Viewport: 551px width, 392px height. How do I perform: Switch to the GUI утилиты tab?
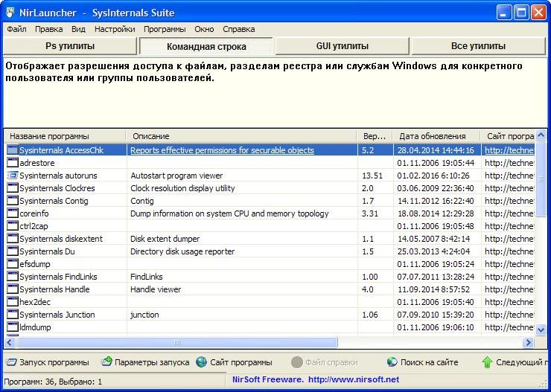(x=343, y=46)
